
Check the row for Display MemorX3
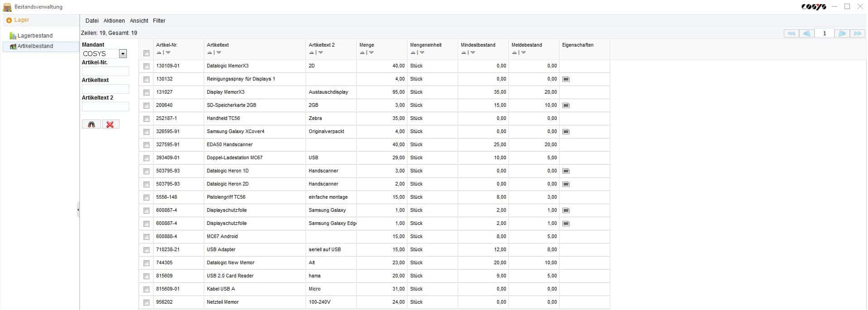[x=146, y=92]
